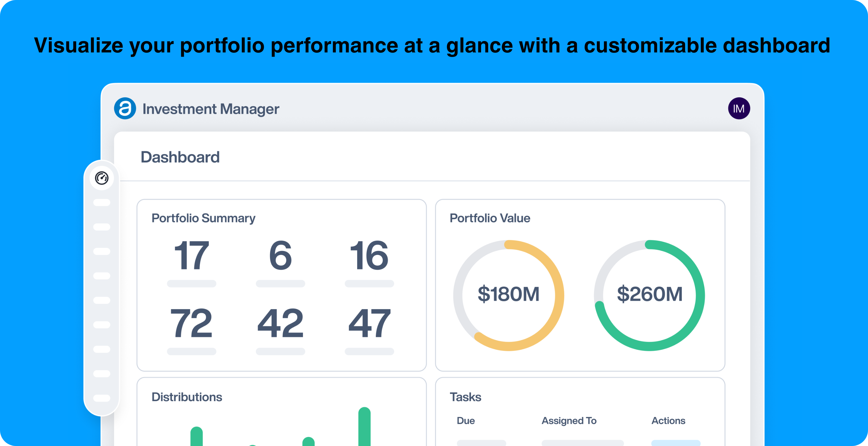The image size is (868, 446).
Task: Click the Investment Manager app title
Action: coord(211,109)
